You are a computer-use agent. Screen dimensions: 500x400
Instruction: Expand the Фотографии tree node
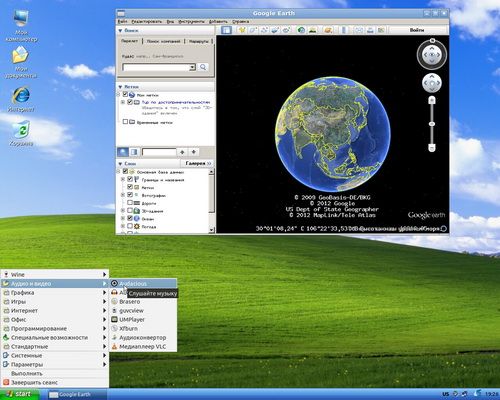coord(123,195)
